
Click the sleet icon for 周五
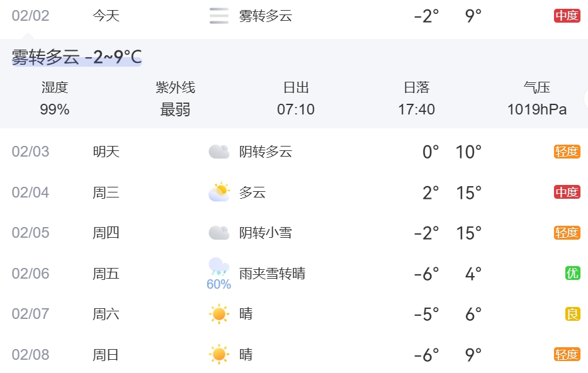point(218,266)
